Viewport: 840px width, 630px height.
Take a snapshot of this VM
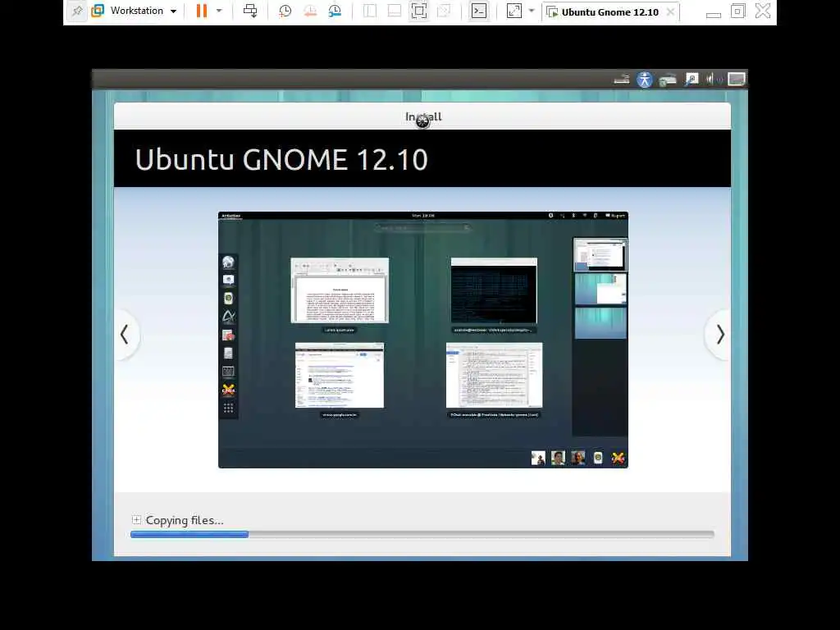click(285, 11)
